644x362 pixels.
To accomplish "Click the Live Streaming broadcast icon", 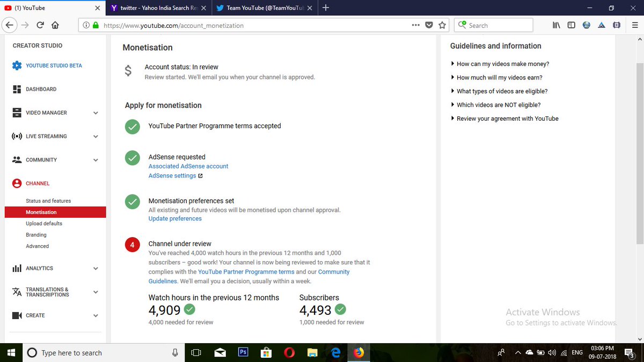I will tap(17, 136).
